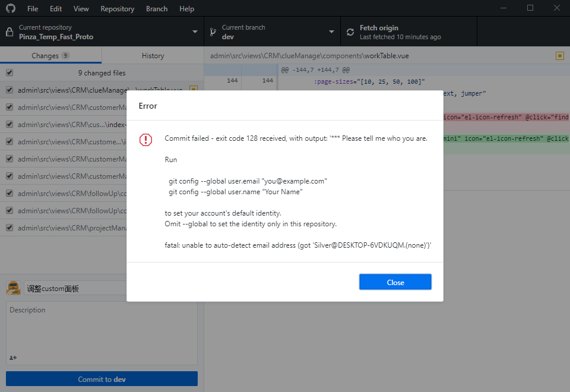570x392 pixels.
Task: Uncheck the 9 changed files select-all checkbox
Action: coord(9,72)
